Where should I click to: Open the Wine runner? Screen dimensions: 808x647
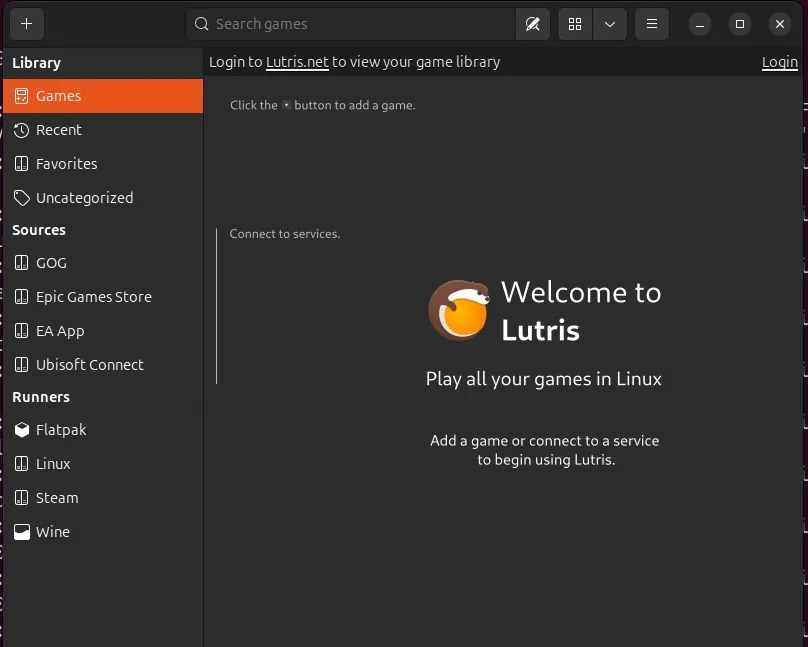pos(103,532)
